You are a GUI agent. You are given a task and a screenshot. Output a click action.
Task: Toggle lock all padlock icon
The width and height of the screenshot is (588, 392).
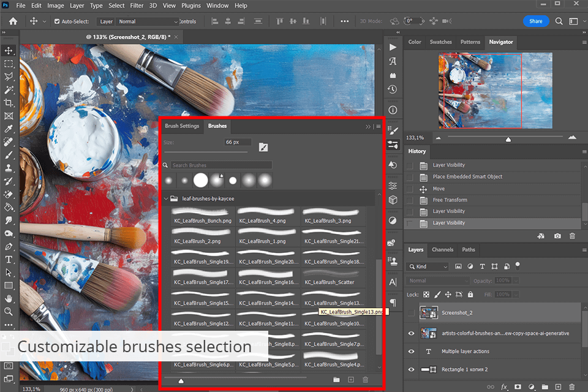(470, 295)
